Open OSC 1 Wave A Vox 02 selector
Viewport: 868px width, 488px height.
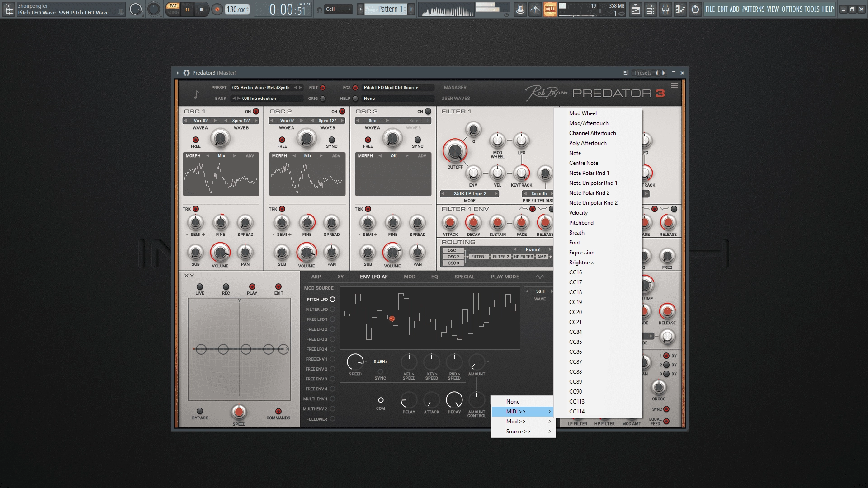201,121
